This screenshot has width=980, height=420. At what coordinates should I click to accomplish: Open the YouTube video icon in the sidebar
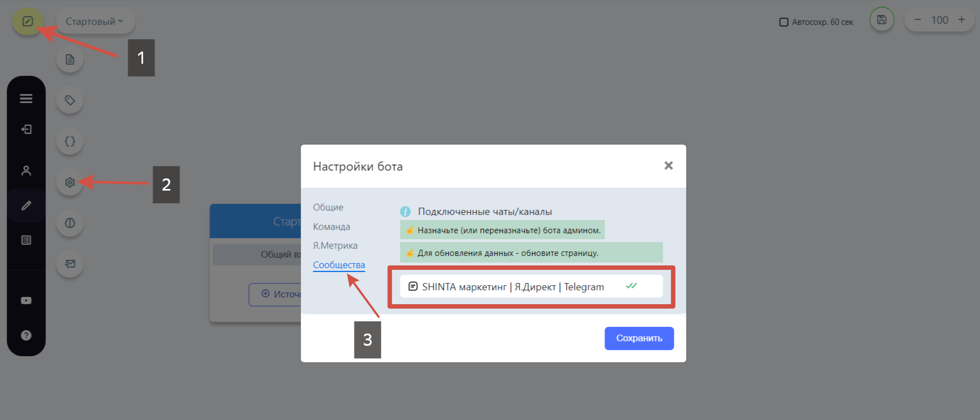click(x=26, y=300)
